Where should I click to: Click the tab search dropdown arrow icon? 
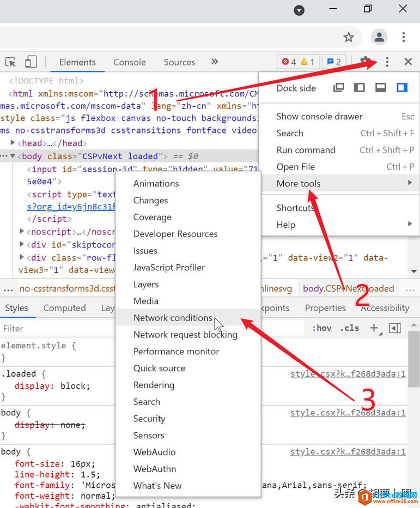click(299, 10)
